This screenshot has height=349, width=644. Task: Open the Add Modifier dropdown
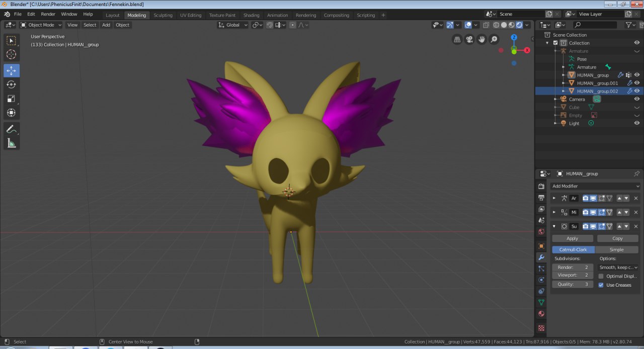596,186
